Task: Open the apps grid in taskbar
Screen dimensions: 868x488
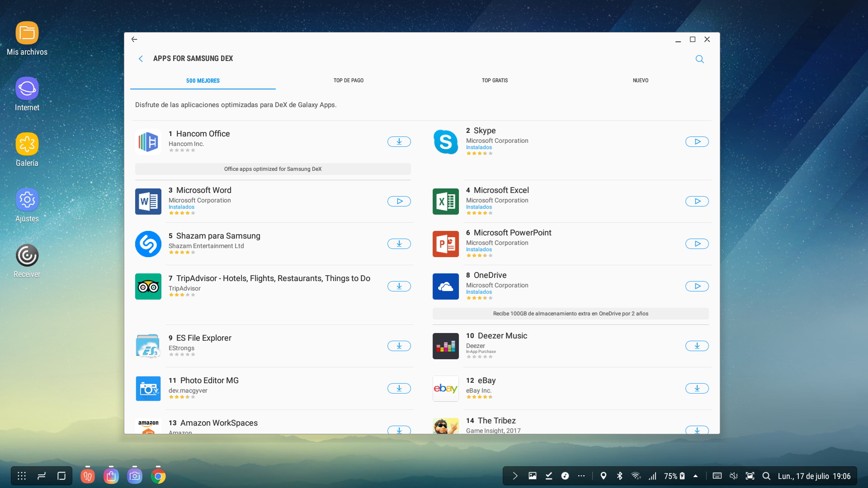Action: coord(22,476)
